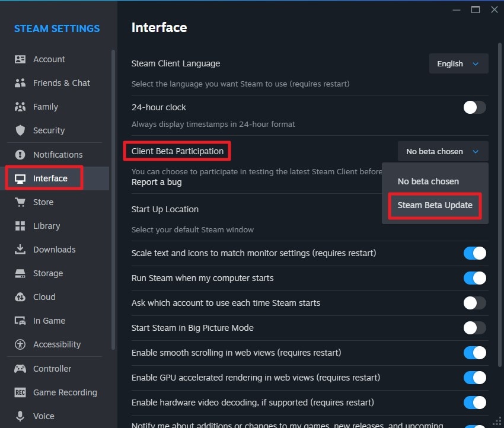Open the Client Beta Participation dropdown

click(x=442, y=151)
